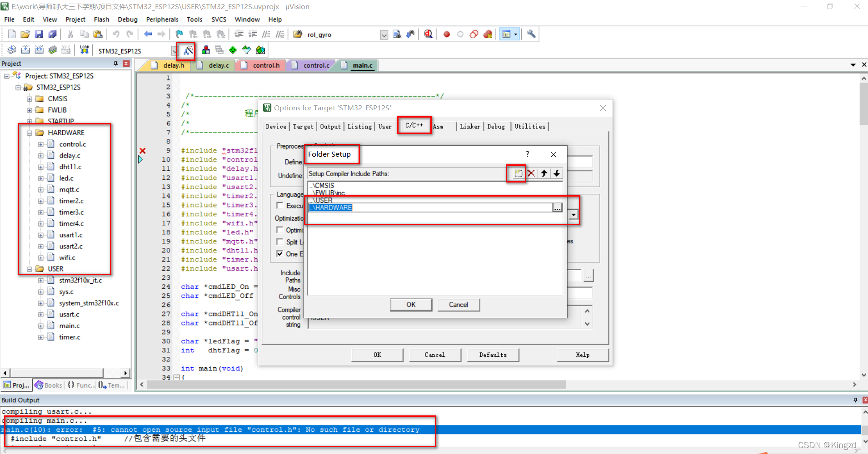
Task: Move include path up with arrow icon
Action: tap(544, 173)
